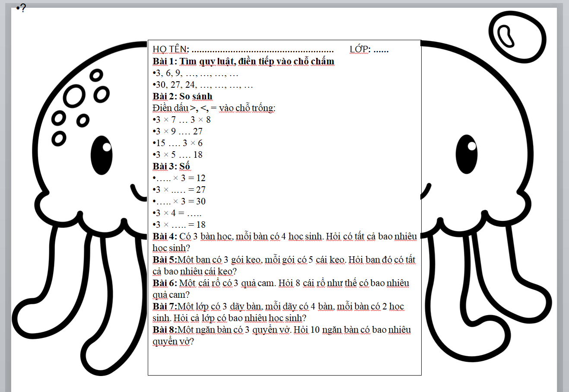Select the left jellyfish's eye
Image resolution: width=569 pixels, height=392 pixels.
102,155
